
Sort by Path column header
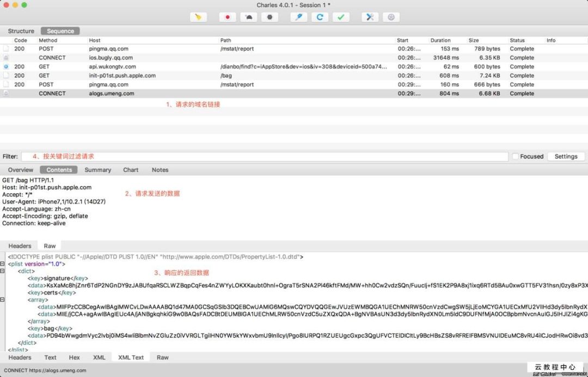tap(226, 40)
